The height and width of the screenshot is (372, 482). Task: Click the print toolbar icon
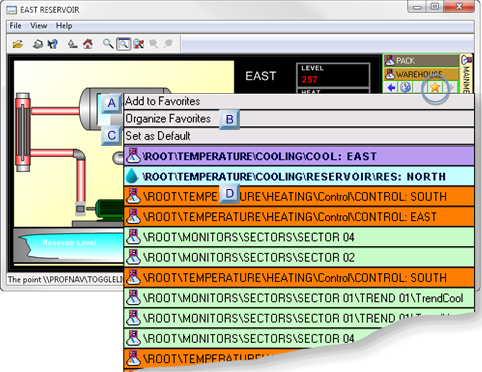38,44
